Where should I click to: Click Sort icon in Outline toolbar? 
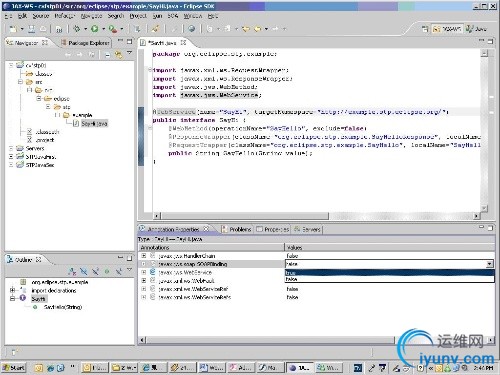click(x=72, y=272)
